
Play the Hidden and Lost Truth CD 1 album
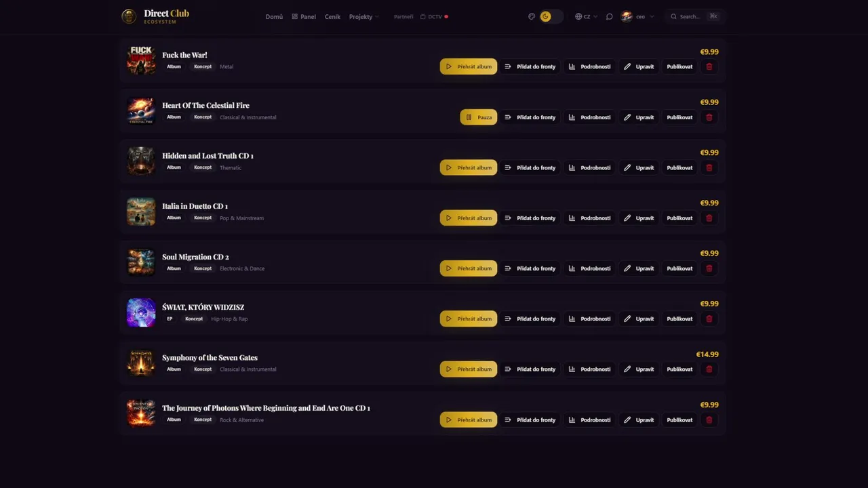click(468, 167)
